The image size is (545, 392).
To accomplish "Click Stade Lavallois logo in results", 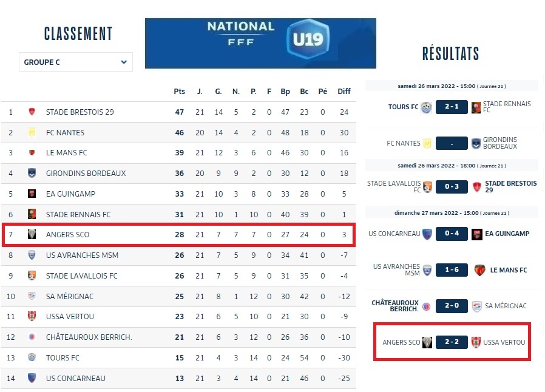I will click(x=428, y=187).
